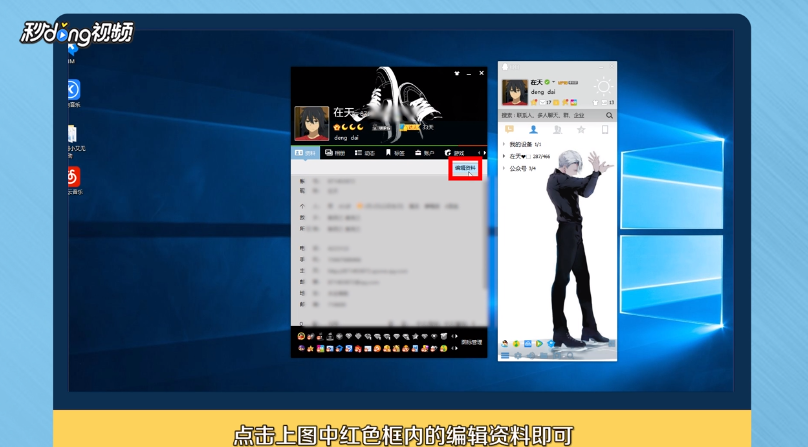Open the 账户 tab
This screenshot has height=447, width=808.
click(425, 153)
